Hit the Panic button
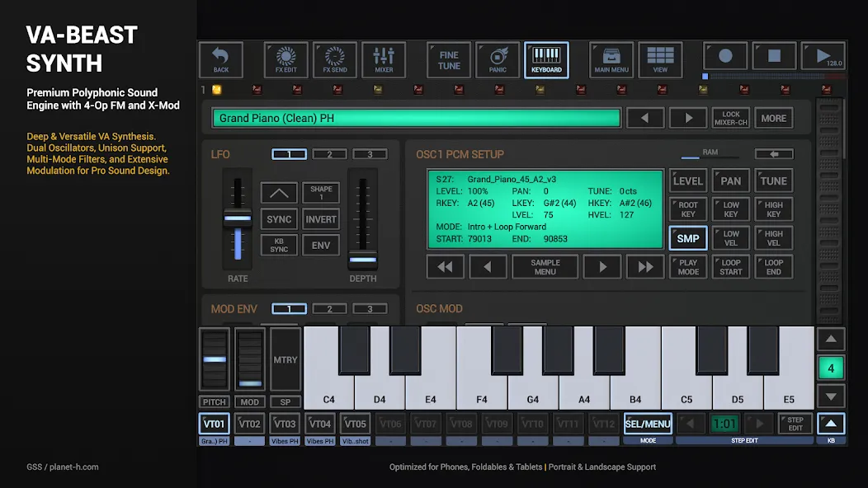868x488 pixels. 498,59
